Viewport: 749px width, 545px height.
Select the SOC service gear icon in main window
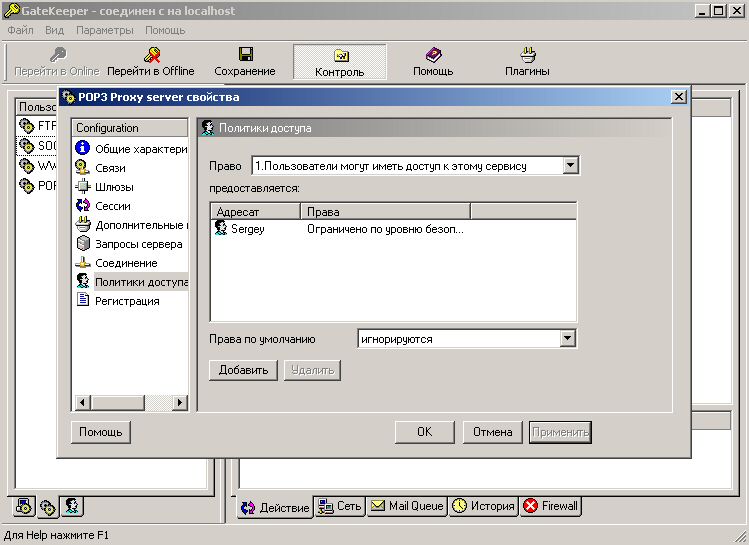26,146
